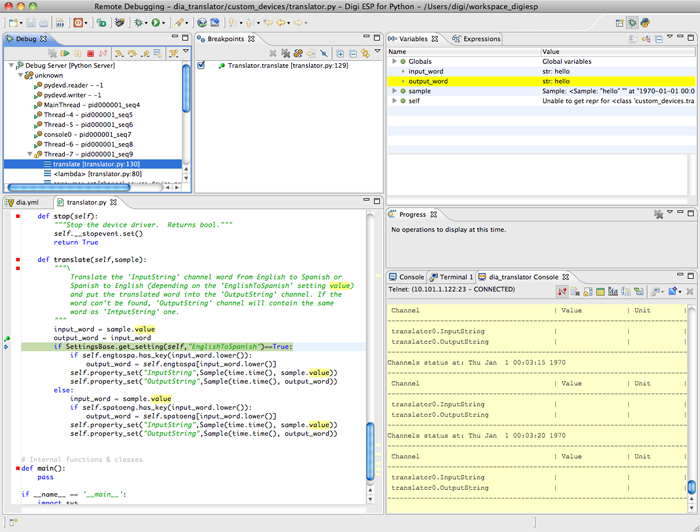
Task: Click Expand All icon in Breakpoints view
Action: pyautogui.click(x=340, y=54)
